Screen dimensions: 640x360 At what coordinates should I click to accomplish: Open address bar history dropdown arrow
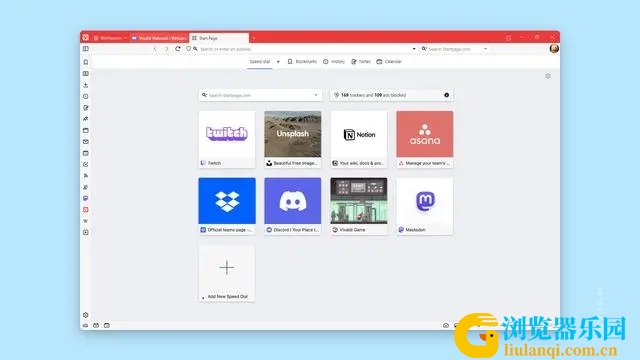coord(414,49)
